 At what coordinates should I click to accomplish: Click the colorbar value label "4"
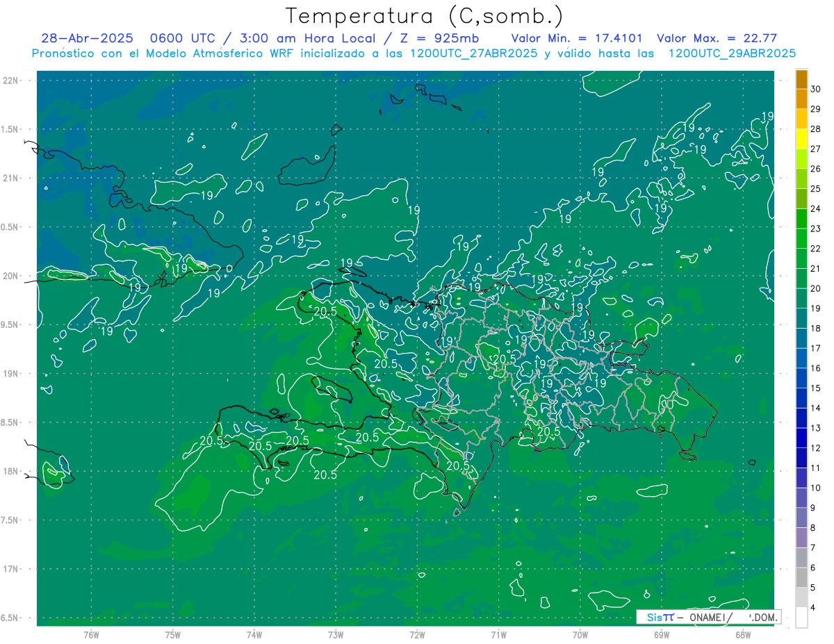point(813,608)
